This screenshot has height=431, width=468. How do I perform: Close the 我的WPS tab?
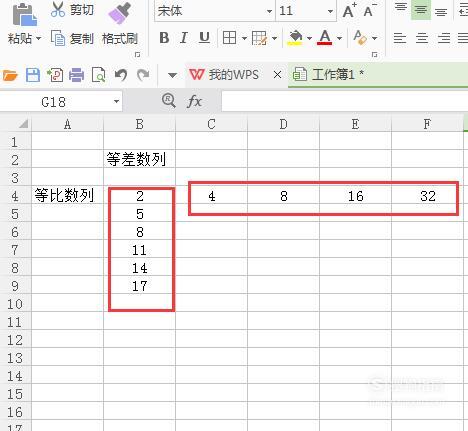pyautogui.click(x=277, y=75)
